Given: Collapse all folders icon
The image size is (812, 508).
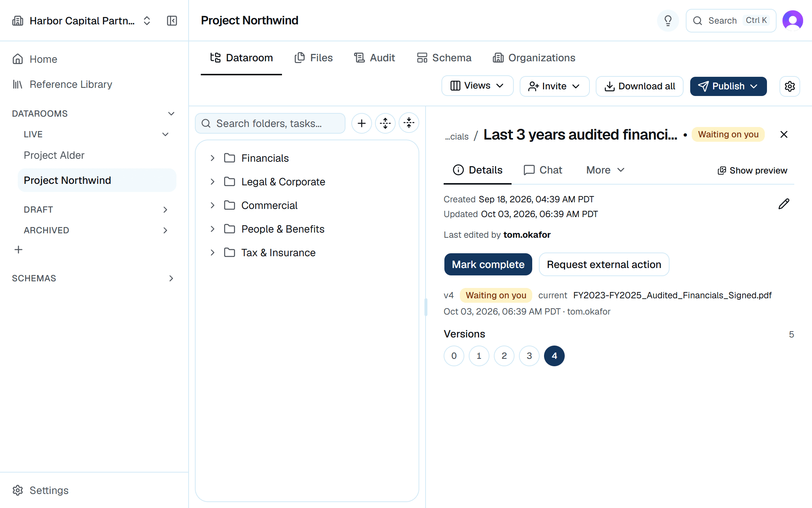Looking at the screenshot, I should pyautogui.click(x=409, y=123).
